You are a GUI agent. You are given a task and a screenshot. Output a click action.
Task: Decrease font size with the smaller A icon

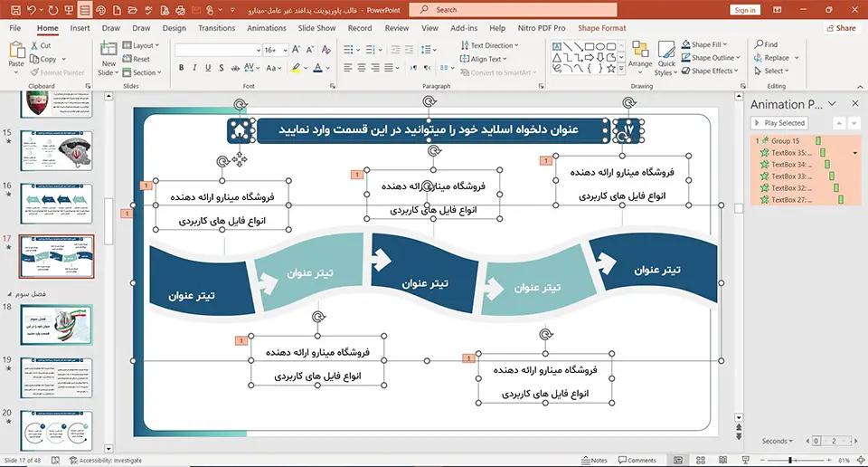(x=310, y=50)
